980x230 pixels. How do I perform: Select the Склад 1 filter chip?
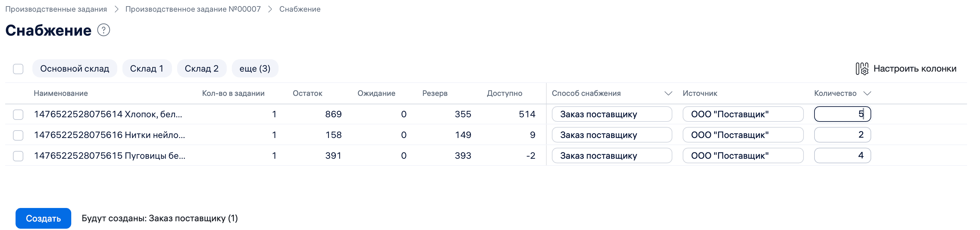147,69
